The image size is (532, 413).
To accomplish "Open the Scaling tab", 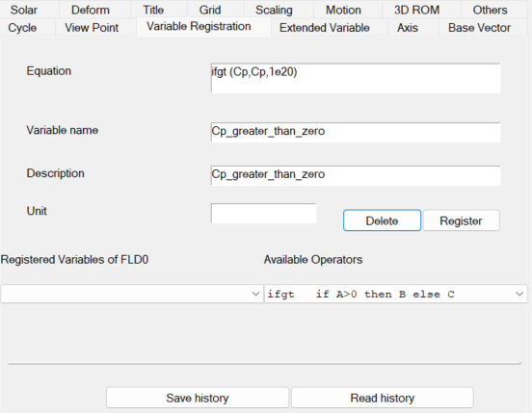I will (x=274, y=10).
